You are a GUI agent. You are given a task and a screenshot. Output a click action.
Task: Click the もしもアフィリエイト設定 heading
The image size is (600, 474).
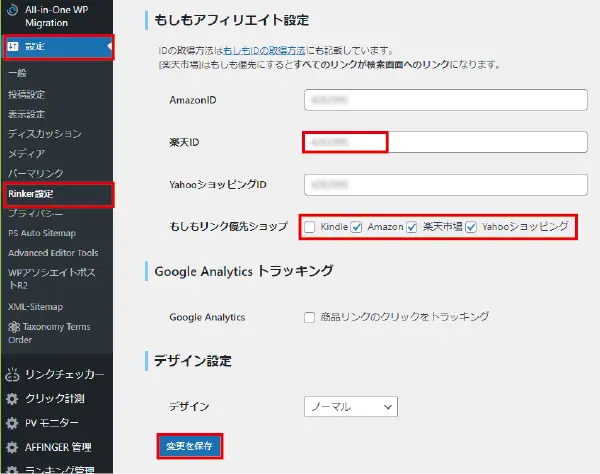pos(232,20)
